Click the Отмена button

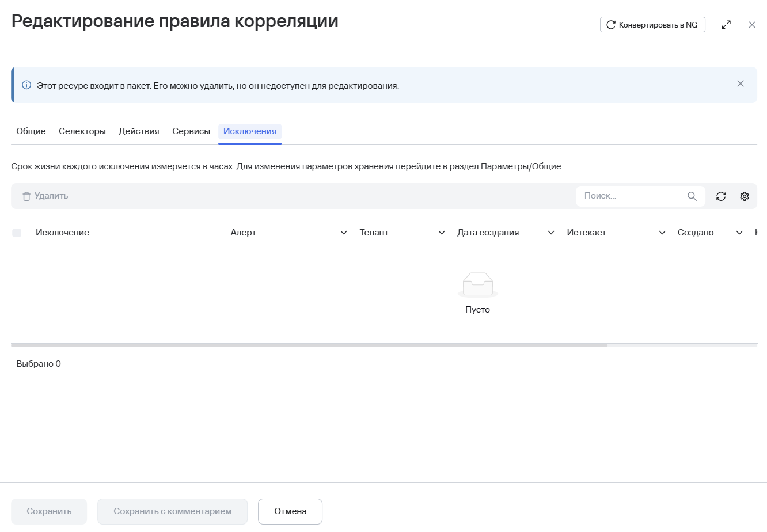290,511
